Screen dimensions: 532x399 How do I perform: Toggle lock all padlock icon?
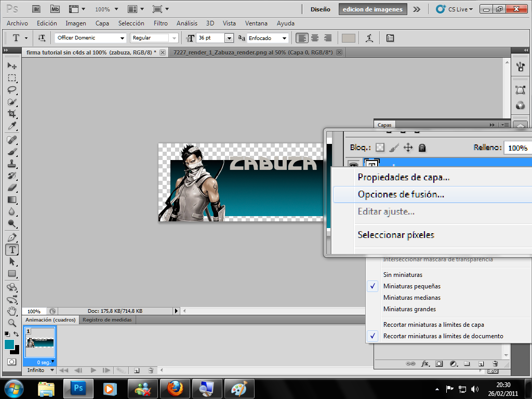coord(422,148)
